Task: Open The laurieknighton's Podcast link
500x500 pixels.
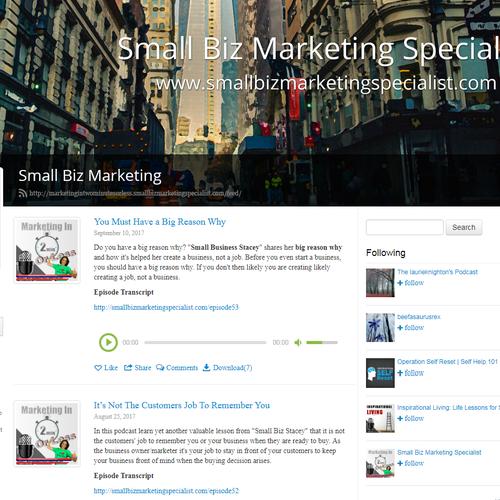Action: point(437,272)
